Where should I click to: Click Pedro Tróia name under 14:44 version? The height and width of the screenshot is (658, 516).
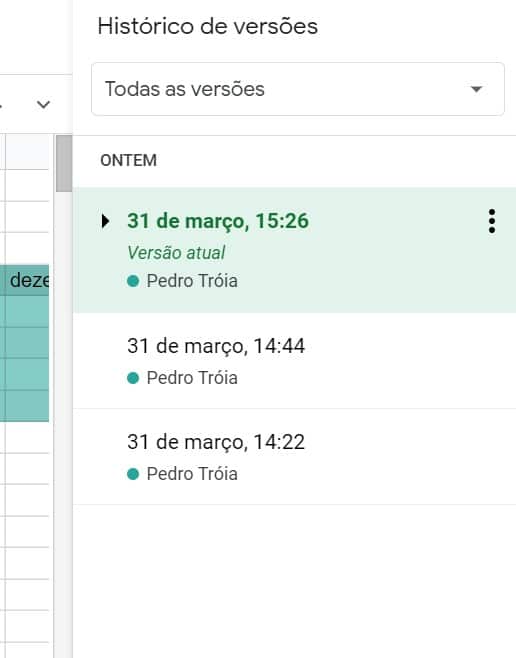pos(192,378)
